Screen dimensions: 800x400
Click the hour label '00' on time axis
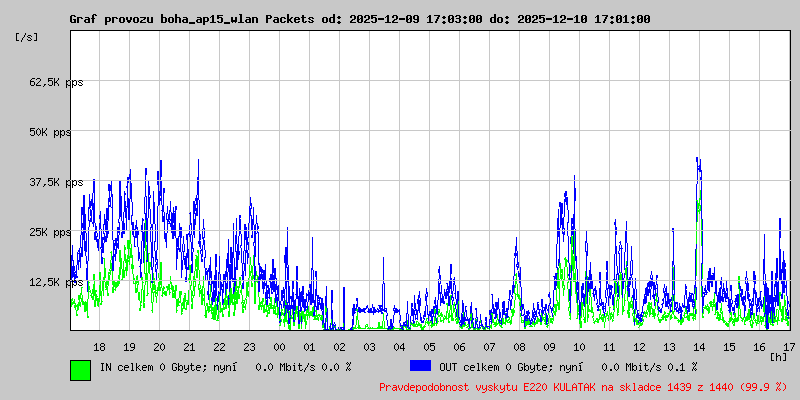point(280,347)
